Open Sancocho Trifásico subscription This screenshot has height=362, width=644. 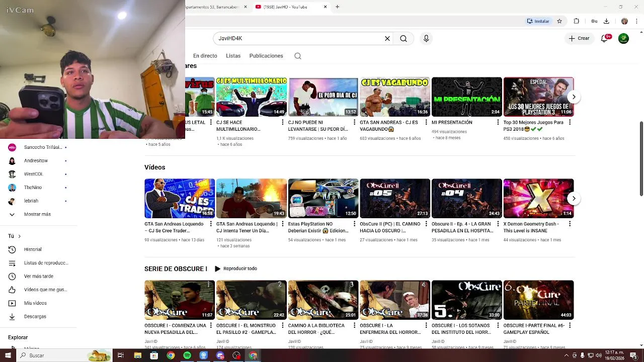[x=38, y=147]
